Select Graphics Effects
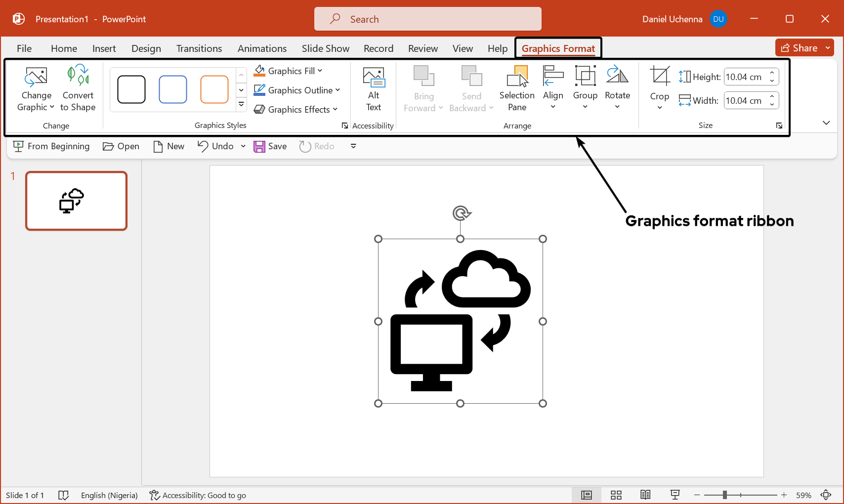Image resolution: width=844 pixels, height=504 pixels. 295,109
